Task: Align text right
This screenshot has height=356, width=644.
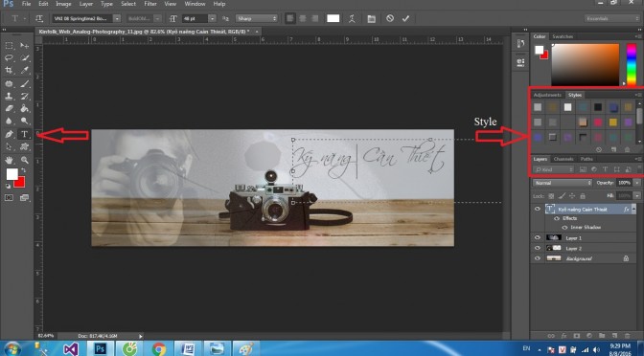Action: click(x=315, y=18)
